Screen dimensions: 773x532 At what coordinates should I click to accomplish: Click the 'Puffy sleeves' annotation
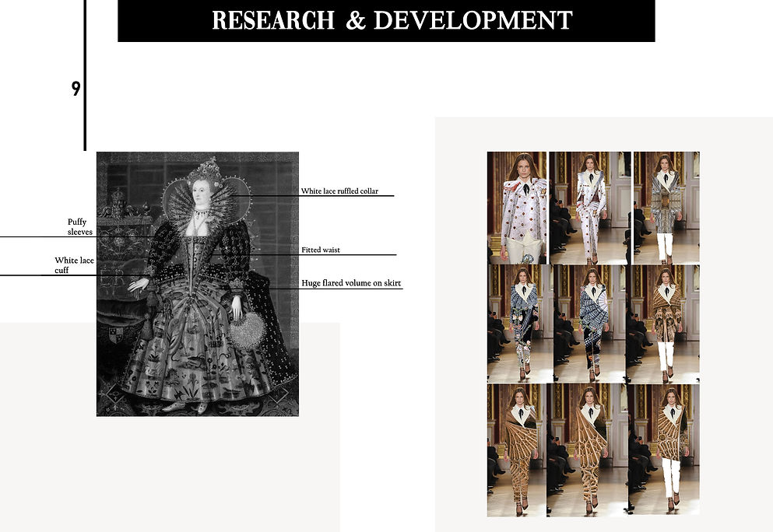(x=80, y=226)
